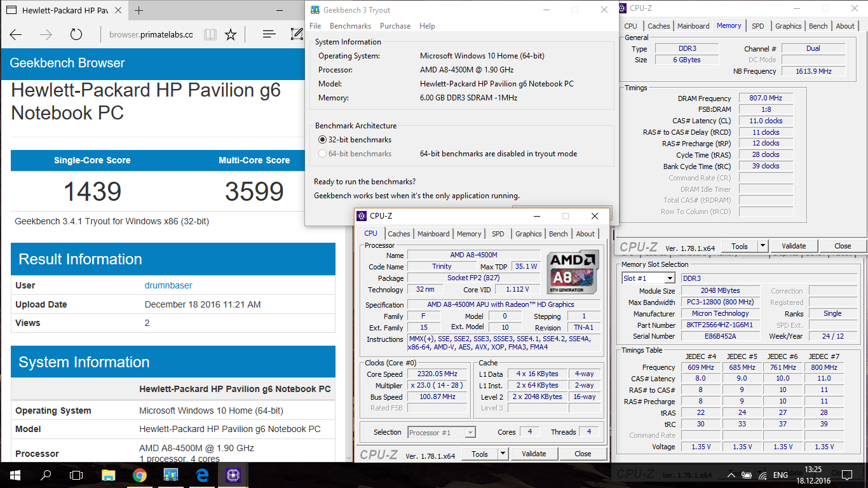Click Validate in the CPU-Z Memory window
868x488 pixels.
[794, 246]
